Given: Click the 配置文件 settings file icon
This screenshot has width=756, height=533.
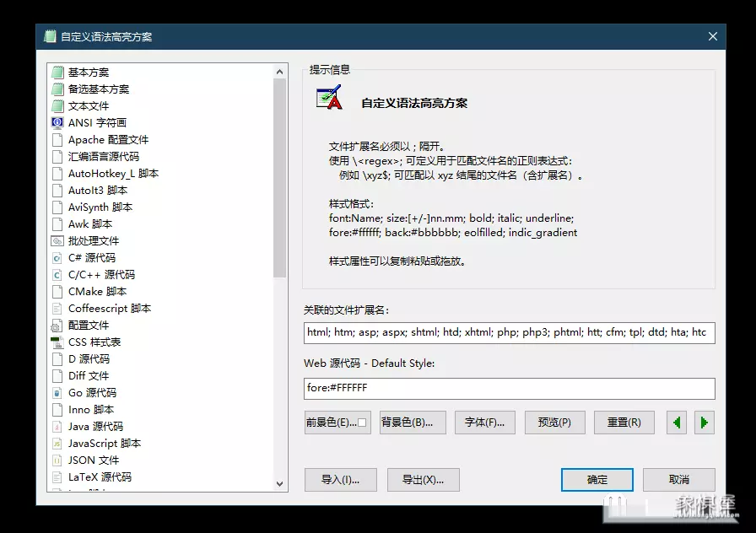Looking at the screenshot, I should [x=57, y=326].
